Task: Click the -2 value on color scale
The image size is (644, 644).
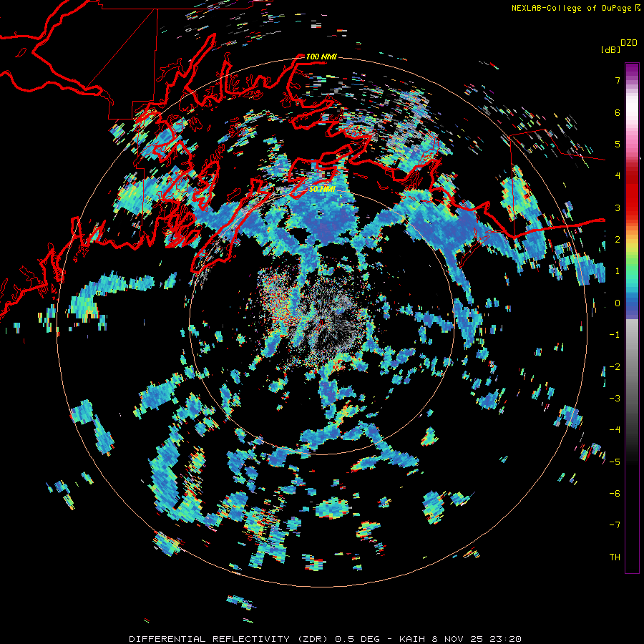Action: pos(615,367)
